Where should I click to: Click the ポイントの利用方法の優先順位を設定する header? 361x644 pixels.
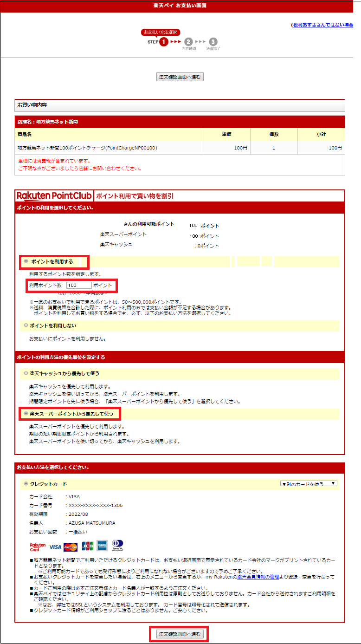tap(180, 357)
